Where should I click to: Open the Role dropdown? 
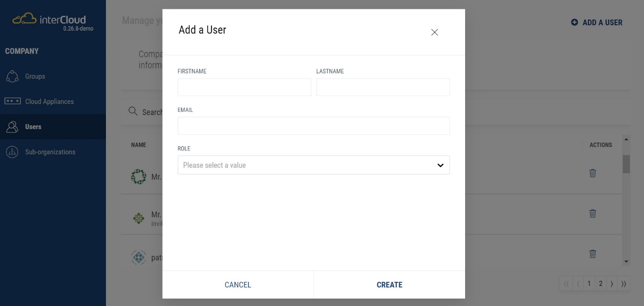pos(313,165)
